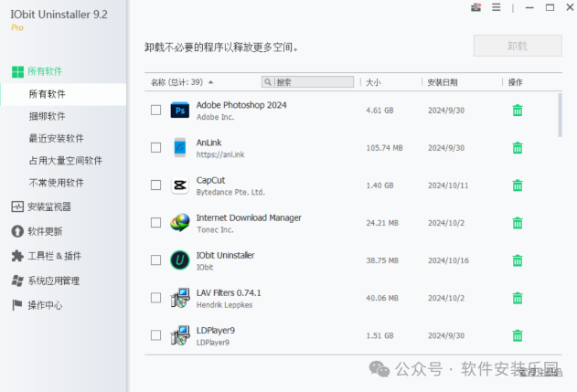Click the 2024/10/11 install date
Screen dimensions: 577x392
click(448, 185)
